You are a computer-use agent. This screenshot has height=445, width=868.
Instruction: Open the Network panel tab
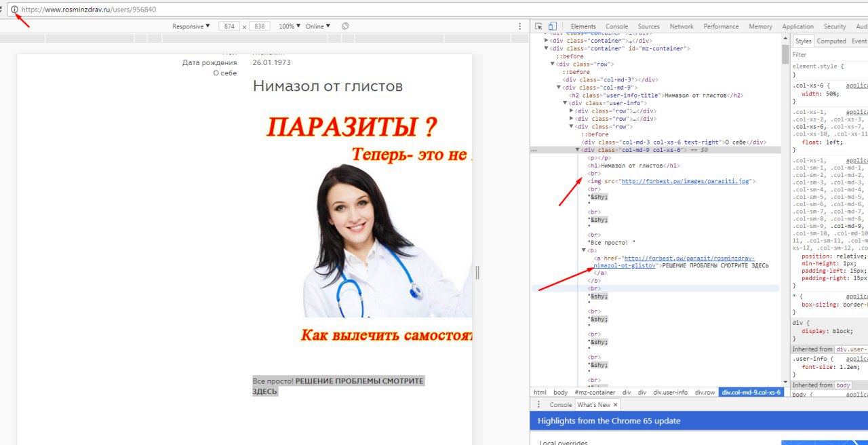point(682,26)
